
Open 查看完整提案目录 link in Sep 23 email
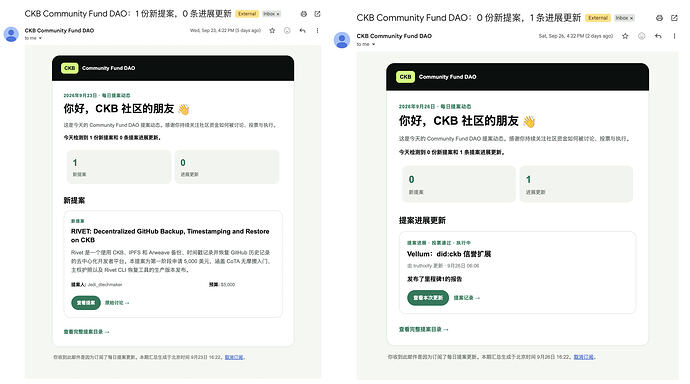click(86, 332)
